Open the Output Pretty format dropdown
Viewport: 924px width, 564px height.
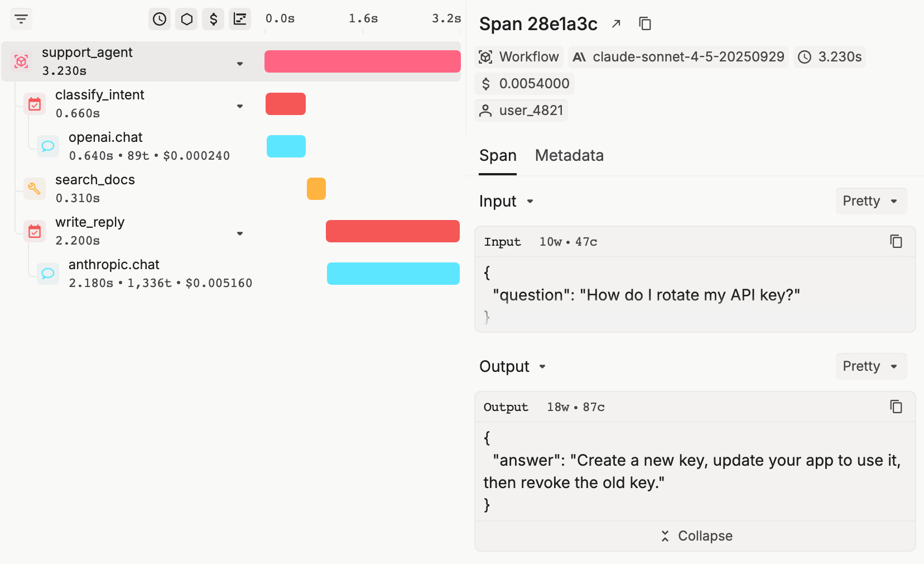(871, 366)
